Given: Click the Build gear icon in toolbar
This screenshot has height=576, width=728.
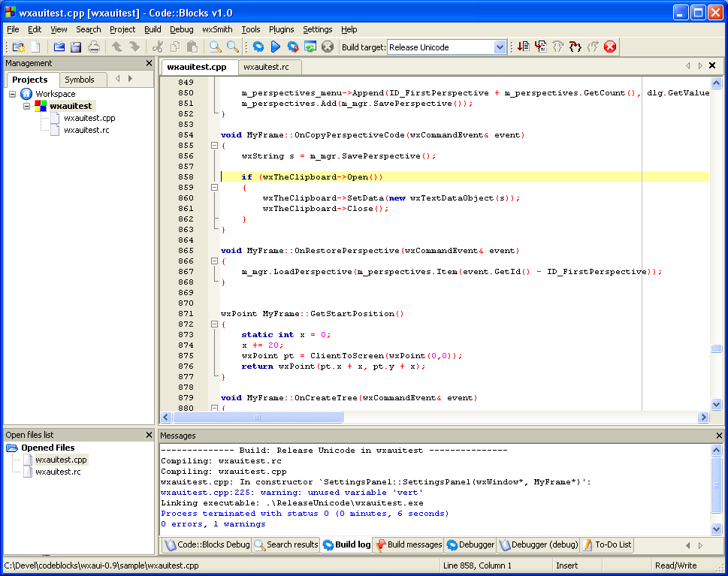Looking at the screenshot, I should (258, 47).
